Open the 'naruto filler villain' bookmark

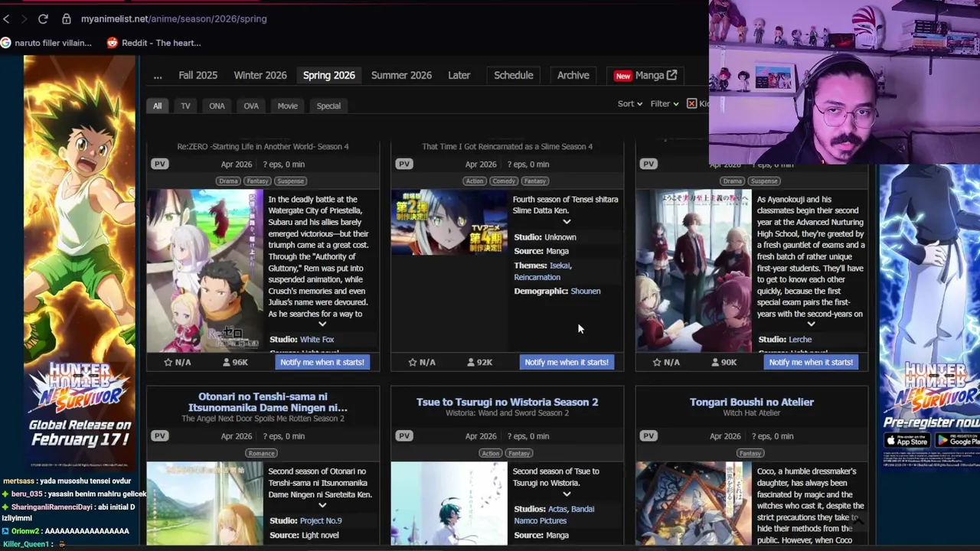point(46,43)
